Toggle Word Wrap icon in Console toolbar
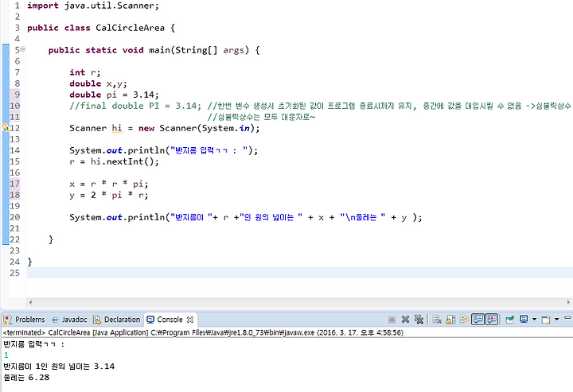The height and width of the screenshot is (392, 573). point(464,320)
